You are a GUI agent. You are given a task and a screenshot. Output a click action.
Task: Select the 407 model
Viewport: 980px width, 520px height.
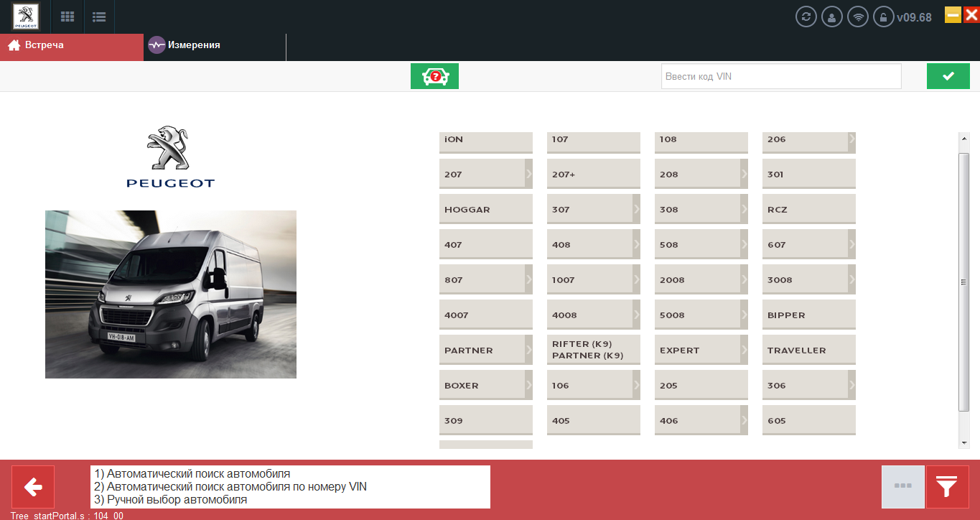pos(486,244)
